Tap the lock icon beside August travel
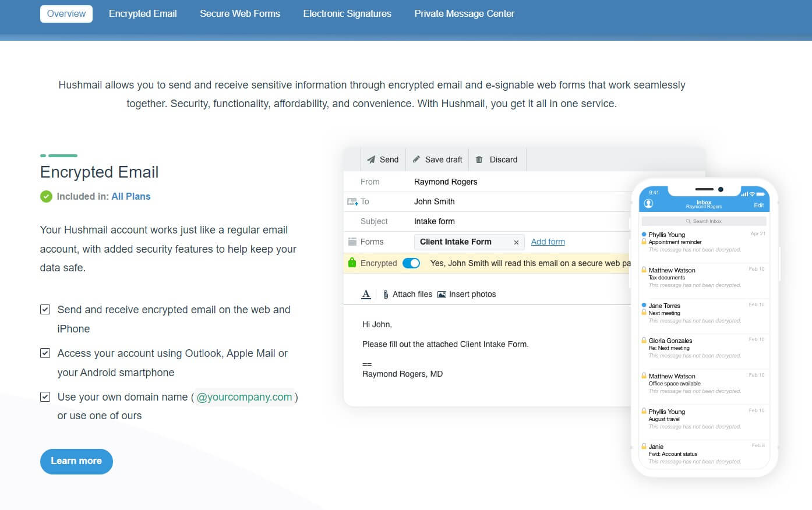812x510 pixels. coord(644,411)
